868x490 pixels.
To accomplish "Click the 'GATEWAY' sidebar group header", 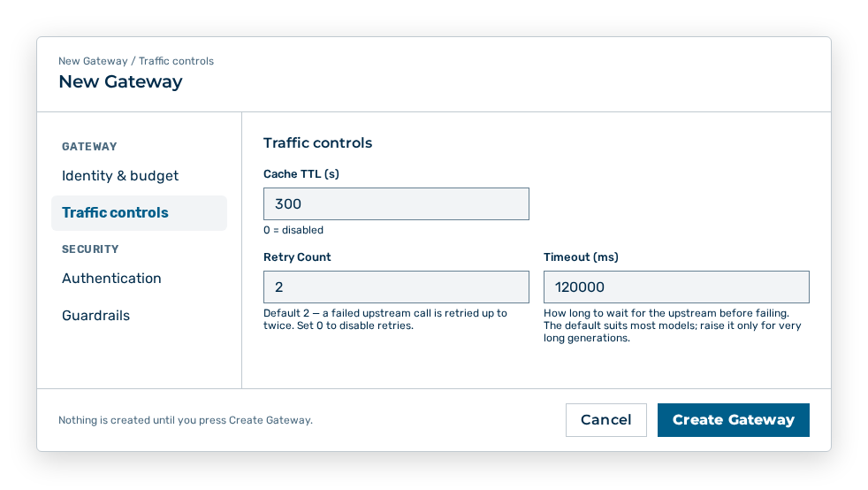I will 89,147.
